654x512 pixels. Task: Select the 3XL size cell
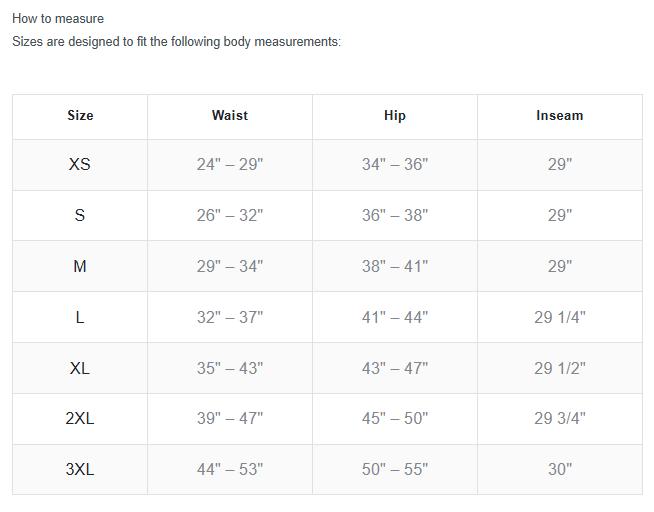[x=80, y=469]
